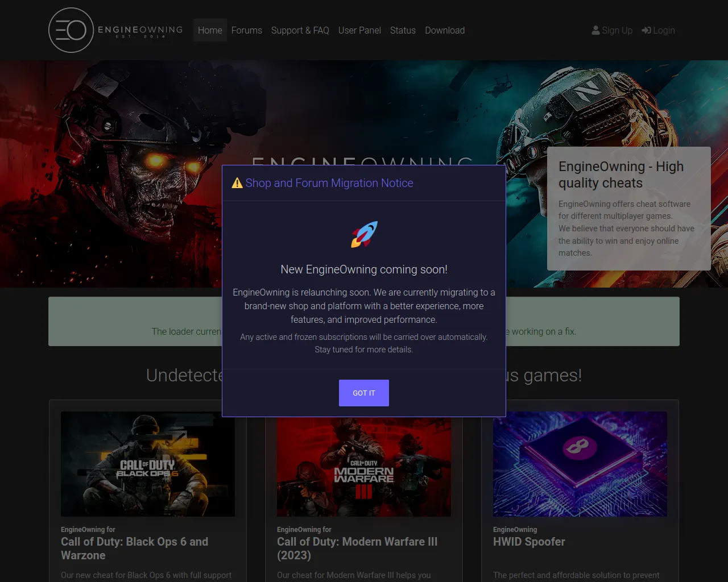
Task: Click 'The perfect and affordable solution' description
Action: point(576,575)
